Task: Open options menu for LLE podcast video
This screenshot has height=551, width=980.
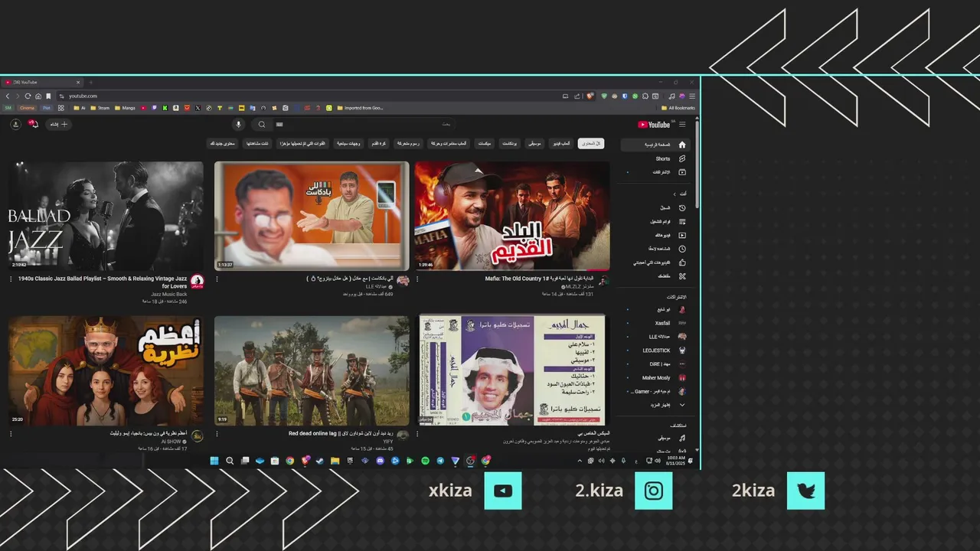Action: click(217, 279)
